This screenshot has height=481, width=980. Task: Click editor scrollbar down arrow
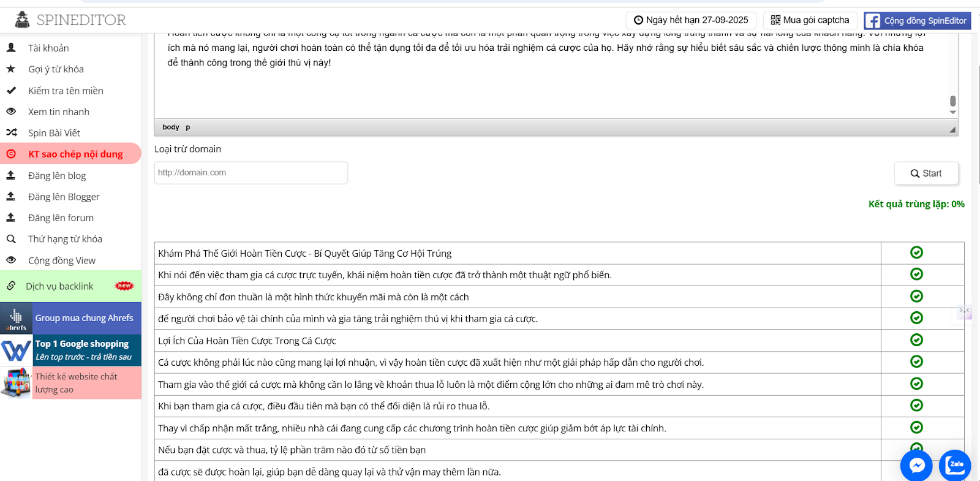[x=952, y=113]
